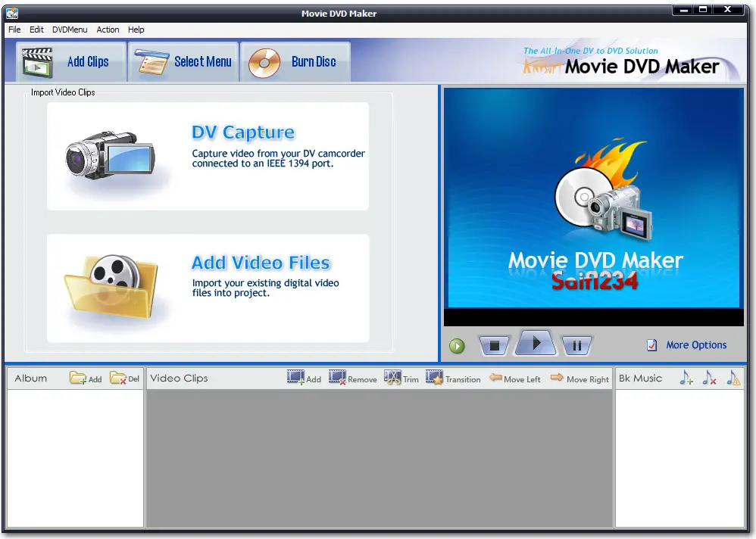Switch to the Burn Disc tab
Viewport: 756px width, 539px height.
click(295, 61)
